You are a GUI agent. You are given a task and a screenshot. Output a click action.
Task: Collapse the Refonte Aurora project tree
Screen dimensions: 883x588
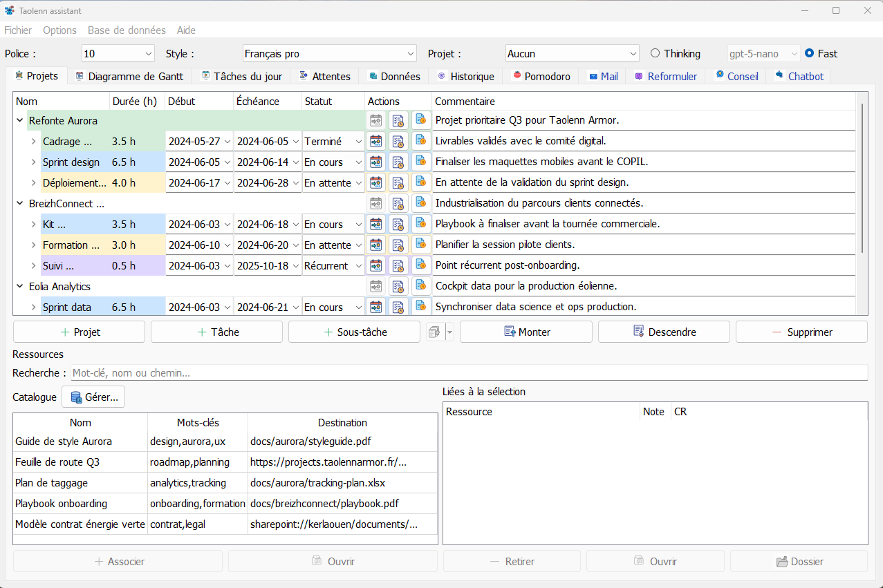pos(19,121)
